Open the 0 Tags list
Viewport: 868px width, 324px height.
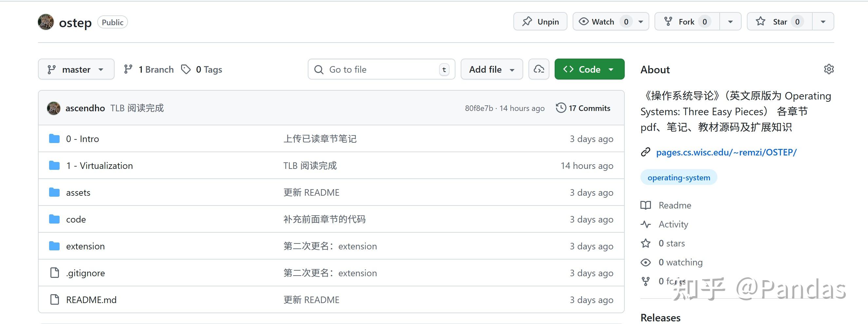tap(202, 69)
